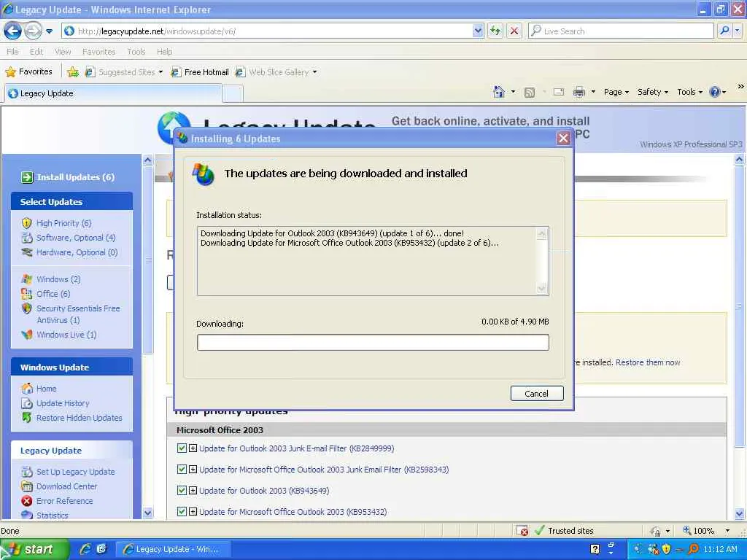Open the Page dropdown menu

tap(616, 92)
